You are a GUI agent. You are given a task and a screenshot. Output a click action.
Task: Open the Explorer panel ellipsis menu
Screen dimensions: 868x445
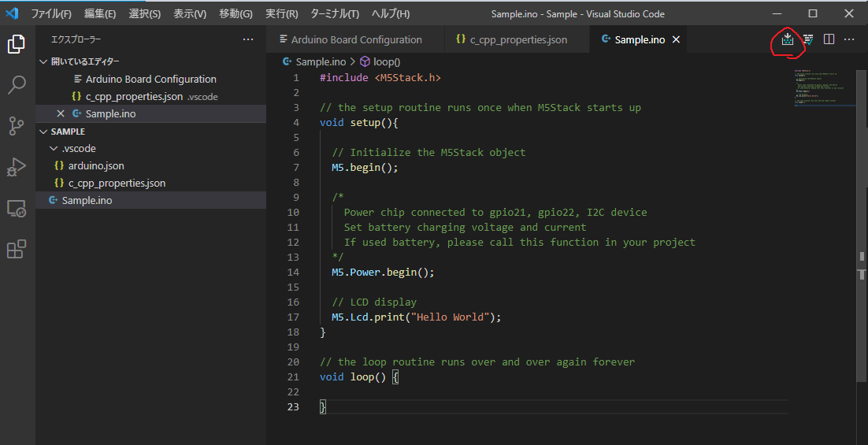248,39
